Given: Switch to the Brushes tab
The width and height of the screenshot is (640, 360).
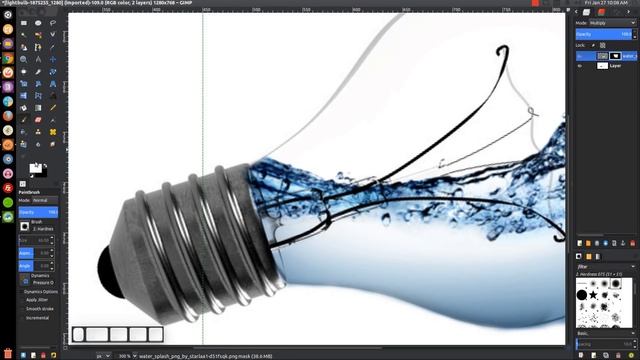Looking at the screenshot, I should click(x=579, y=256).
